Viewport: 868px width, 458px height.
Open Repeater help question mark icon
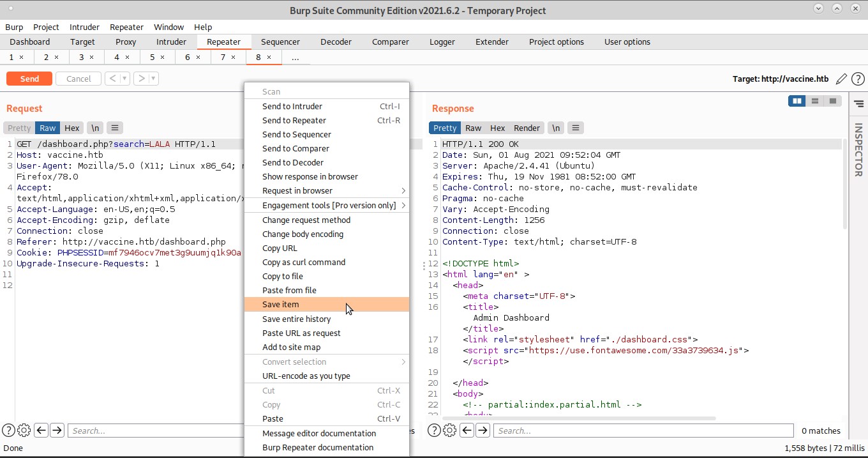tap(857, 79)
